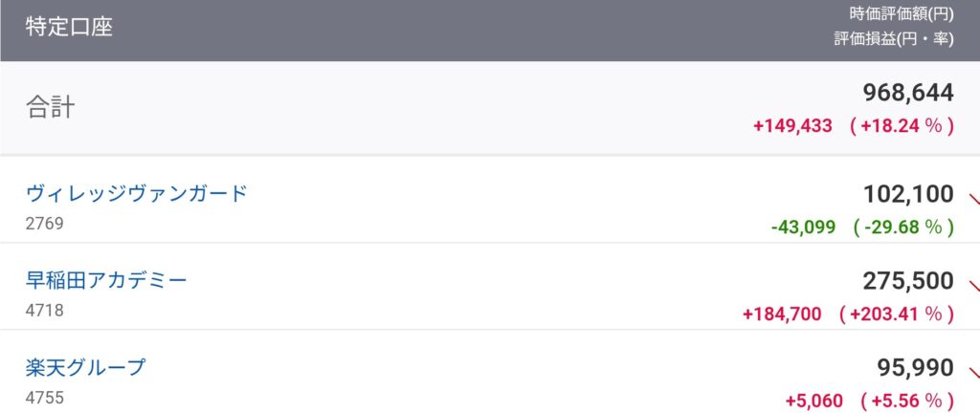Select the 合計 total label
The height and width of the screenshot is (413, 980).
50,107
